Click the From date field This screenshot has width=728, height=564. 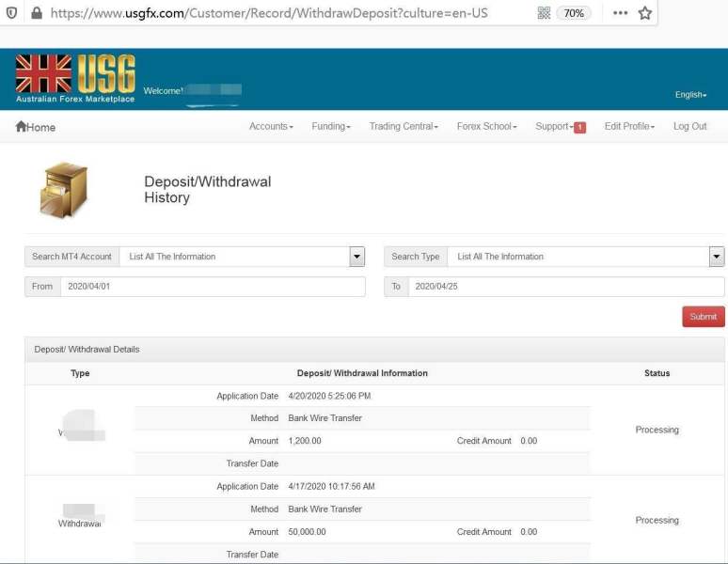point(212,287)
